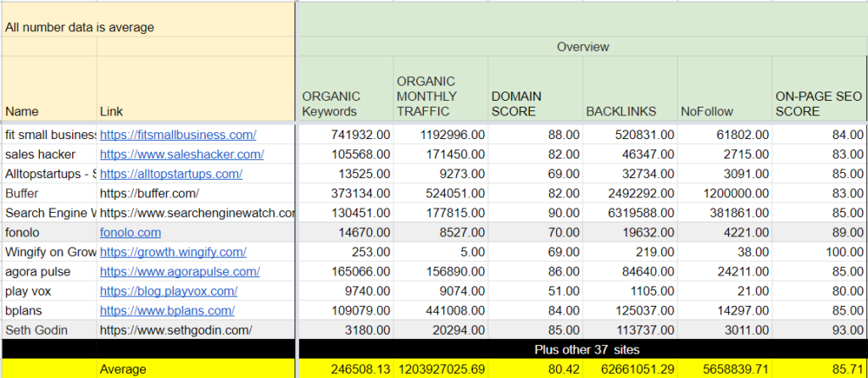Select the 32734.00 backlinks cell

click(630, 174)
